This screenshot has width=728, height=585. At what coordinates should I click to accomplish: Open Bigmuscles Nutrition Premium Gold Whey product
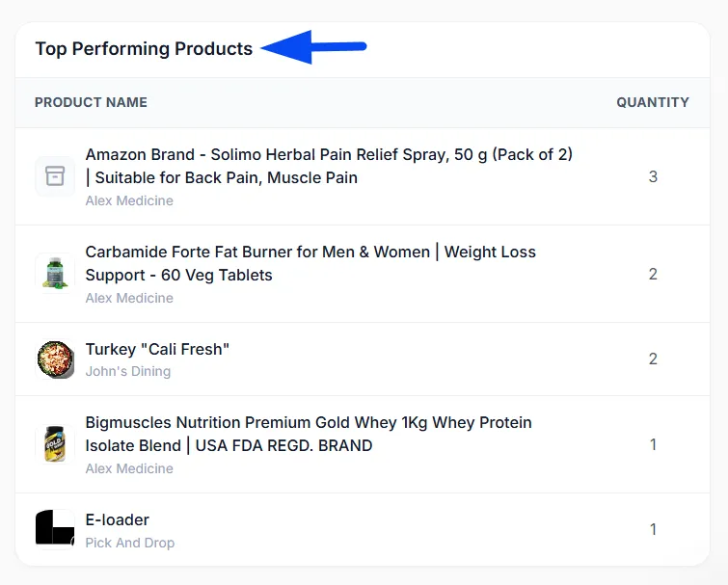click(x=309, y=435)
